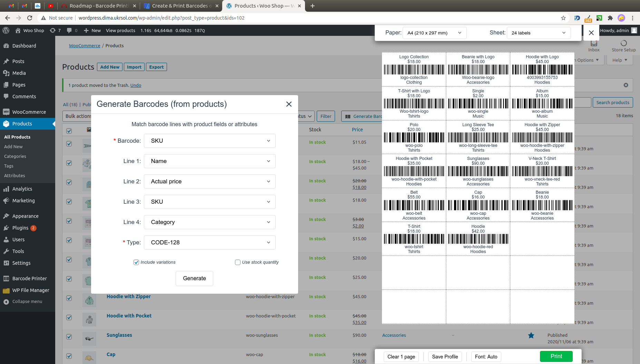640x364 pixels.
Task: Open Barcode Printer menu
Action: [29, 279]
